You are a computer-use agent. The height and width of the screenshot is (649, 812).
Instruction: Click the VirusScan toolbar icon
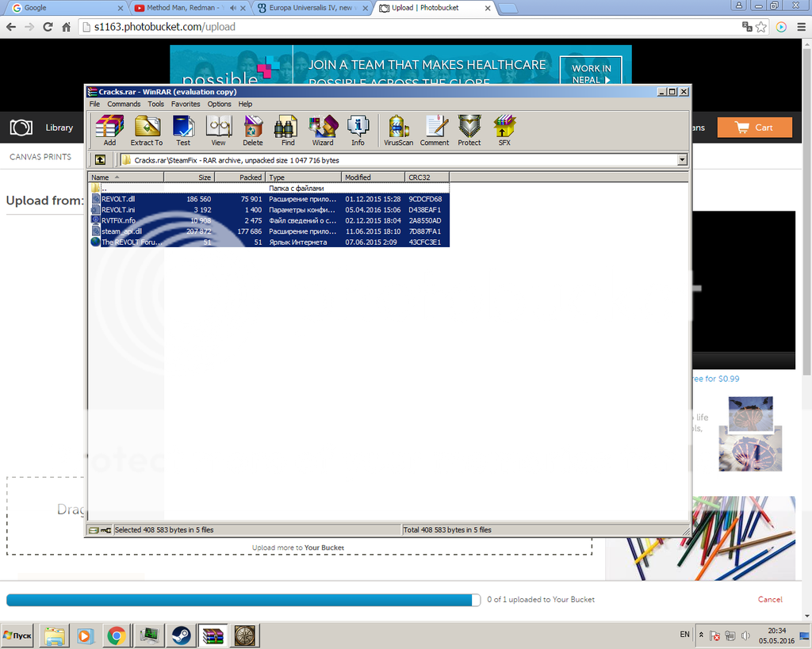pos(398,129)
